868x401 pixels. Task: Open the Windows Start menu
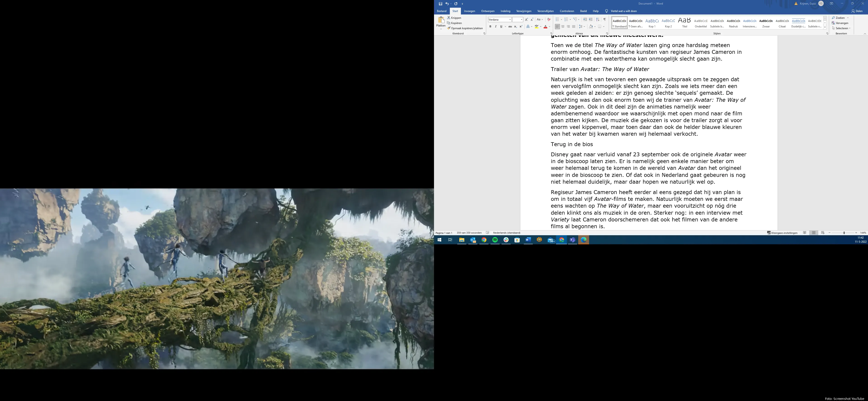coord(439,240)
